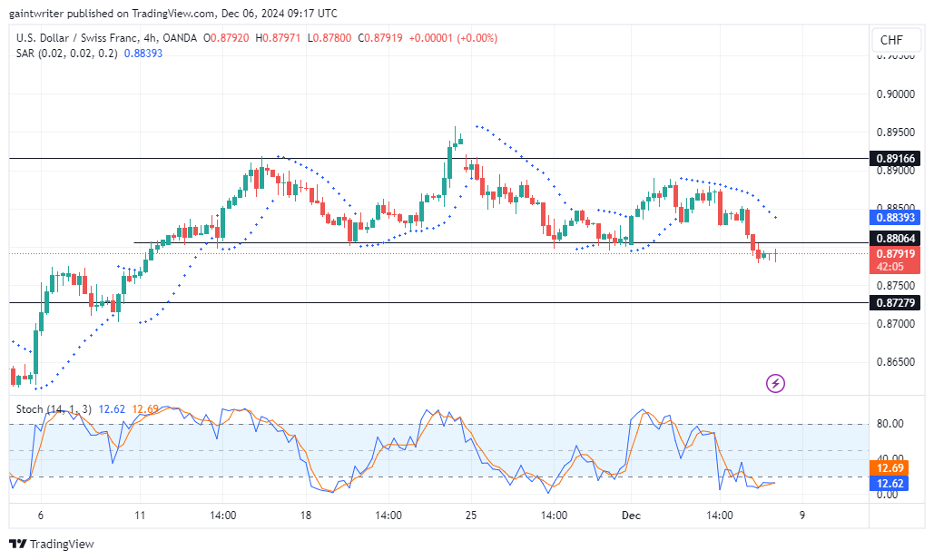This screenshot has width=934, height=560.
Task: Click the Dec label on time axis
Action: 631,516
